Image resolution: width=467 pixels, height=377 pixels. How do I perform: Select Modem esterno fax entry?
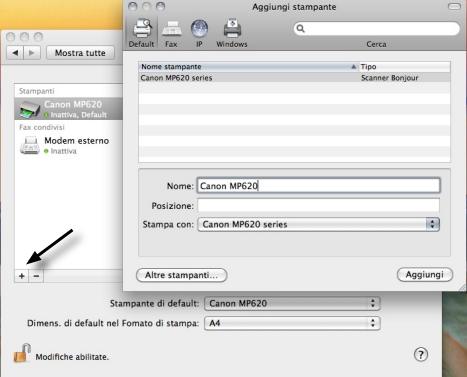pyautogui.click(x=69, y=145)
